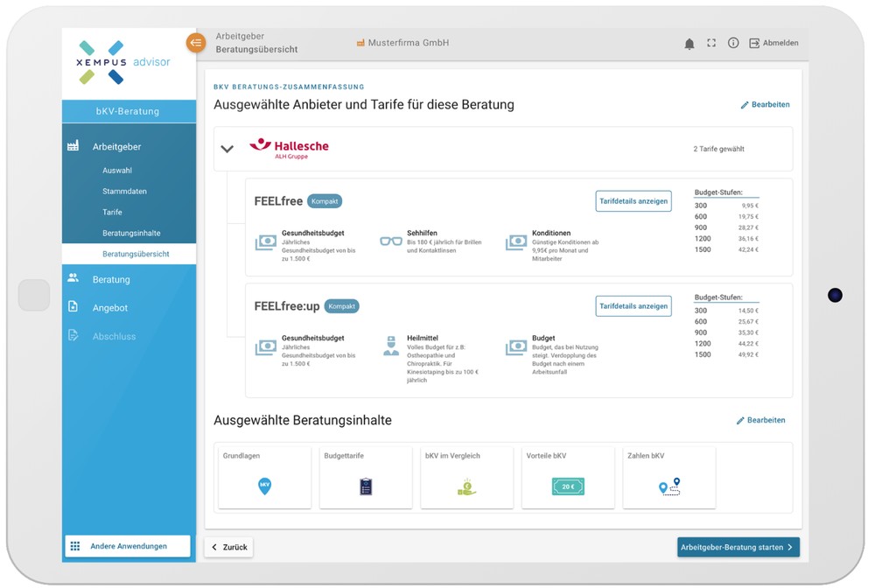Open the notifications bell icon
The width and height of the screenshot is (875, 588).
click(689, 42)
